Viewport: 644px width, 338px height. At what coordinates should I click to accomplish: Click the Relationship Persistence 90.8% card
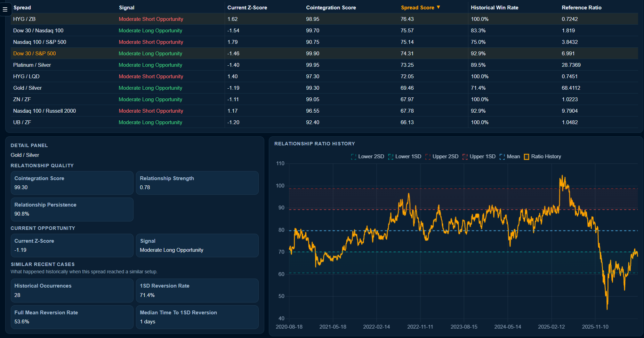(x=72, y=209)
